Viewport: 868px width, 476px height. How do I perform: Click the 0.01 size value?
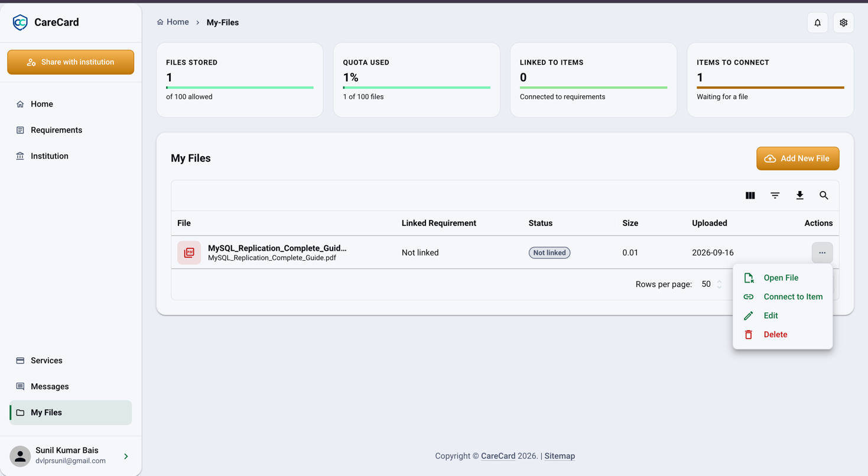pyautogui.click(x=630, y=252)
